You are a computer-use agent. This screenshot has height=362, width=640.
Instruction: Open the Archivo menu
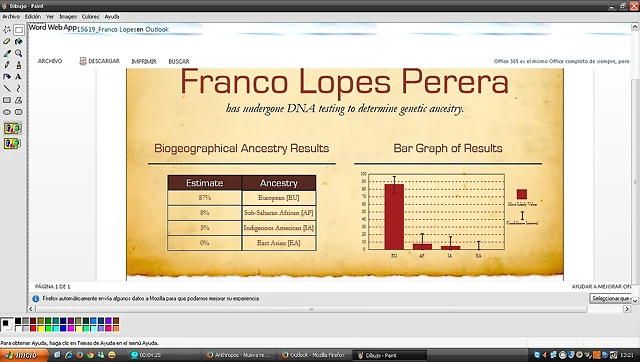(11, 17)
